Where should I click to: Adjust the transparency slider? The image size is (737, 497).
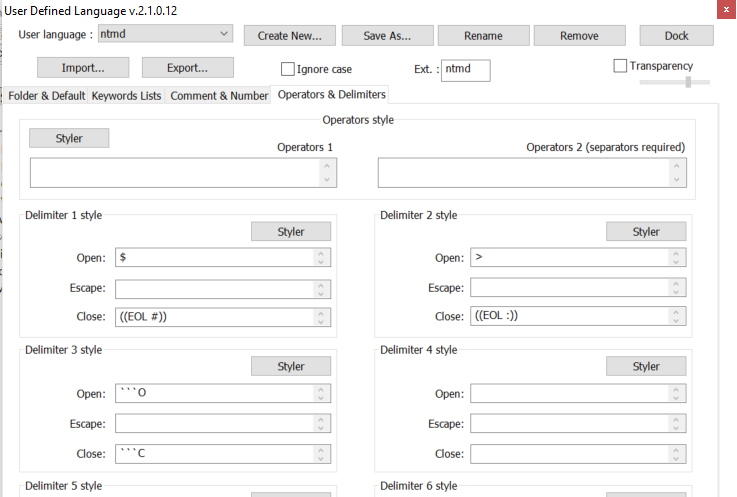click(x=688, y=82)
